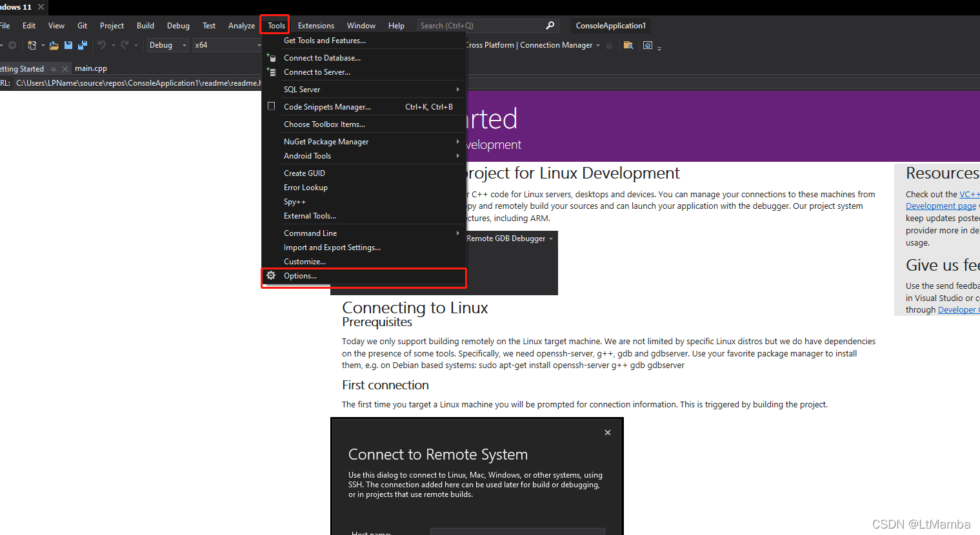Click the Redo arrow icon
The image size is (980, 535).
[x=125, y=45]
